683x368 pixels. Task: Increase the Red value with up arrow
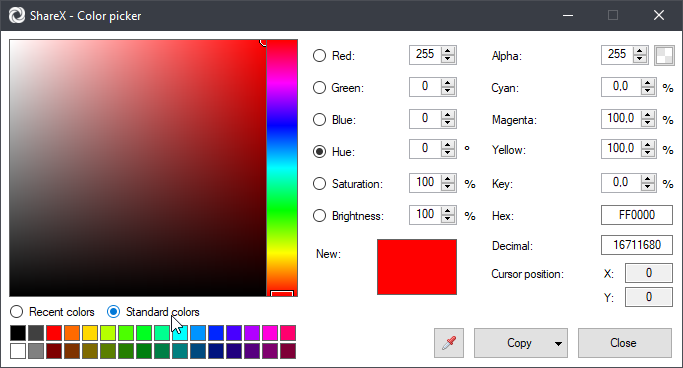pyautogui.click(x=447, y=51)
